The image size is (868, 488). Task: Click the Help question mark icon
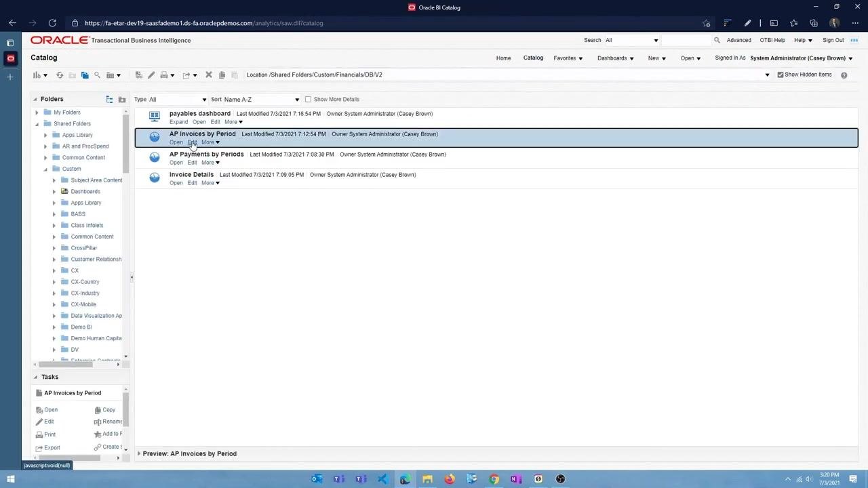click(844, 75)
